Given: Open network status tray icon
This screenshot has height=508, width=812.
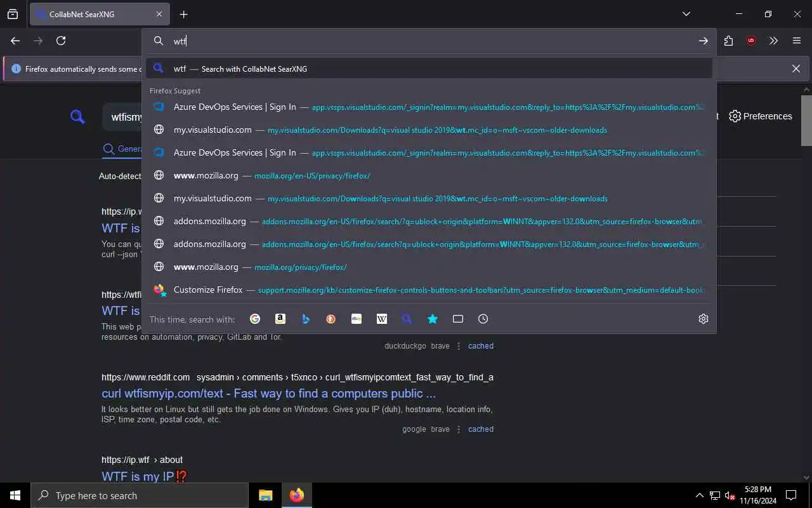Looking at the screenshot, I should coord(715,495).
